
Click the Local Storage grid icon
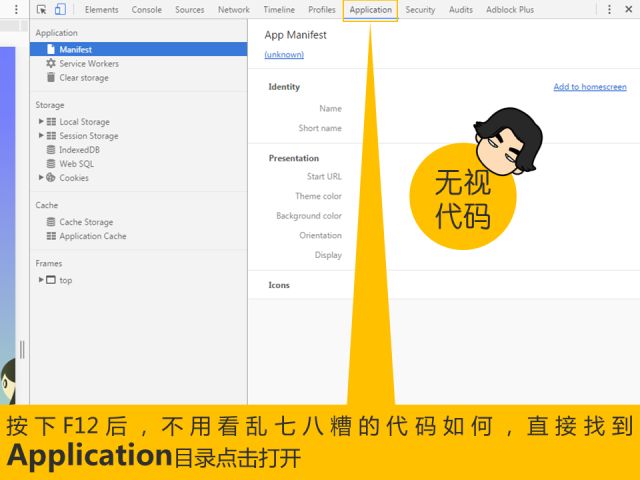51,122
